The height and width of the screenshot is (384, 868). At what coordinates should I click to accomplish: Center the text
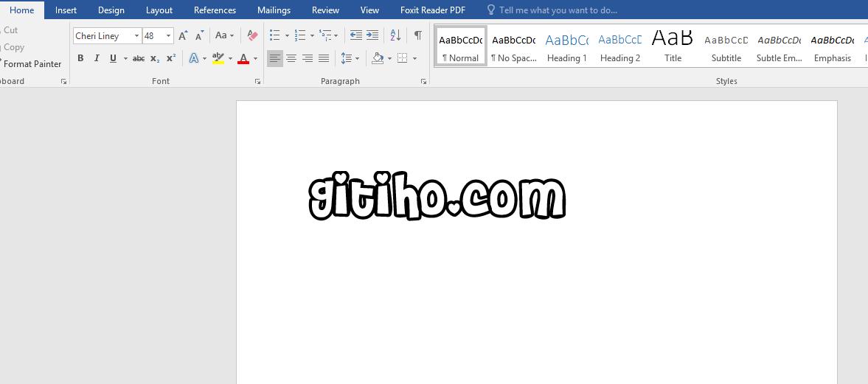[x=291, y=58]
